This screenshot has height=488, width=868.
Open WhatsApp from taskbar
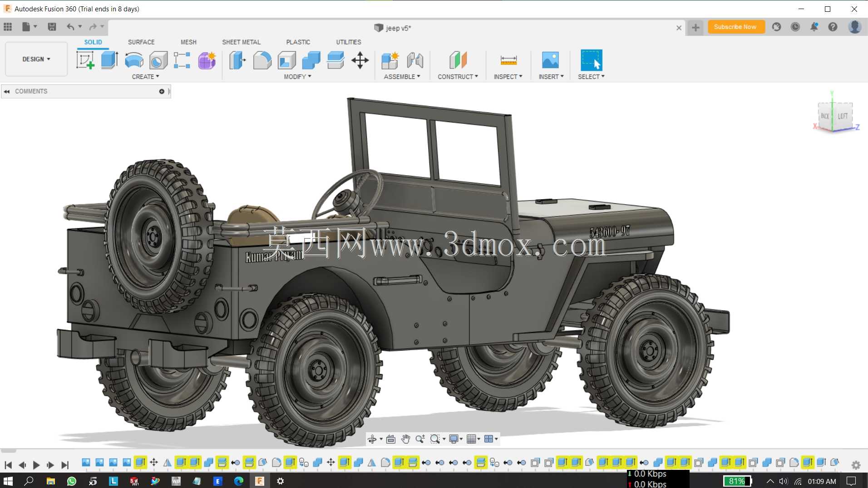(72, 481)
